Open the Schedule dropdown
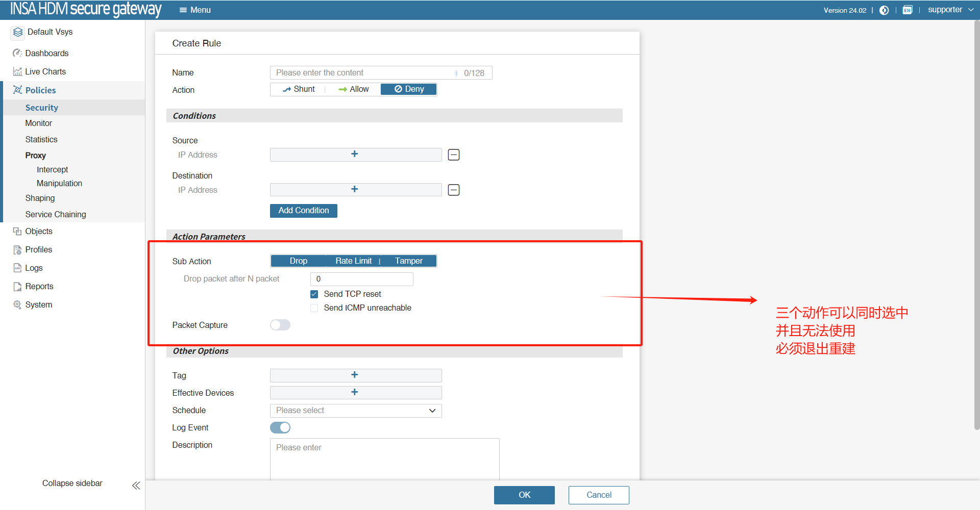 [355, 411]
